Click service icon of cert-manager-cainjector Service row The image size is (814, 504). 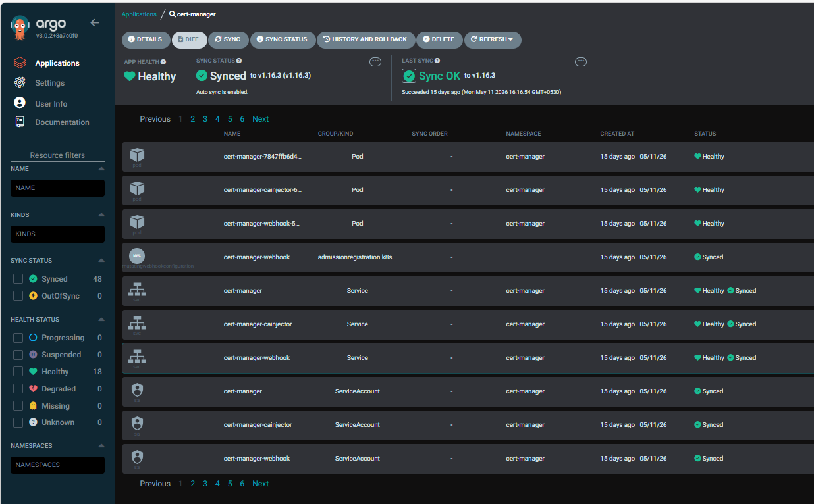point(137,323)
